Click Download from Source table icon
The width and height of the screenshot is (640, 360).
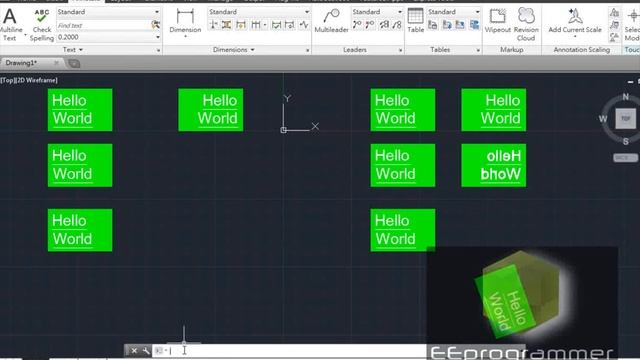[x=447, y=25]
